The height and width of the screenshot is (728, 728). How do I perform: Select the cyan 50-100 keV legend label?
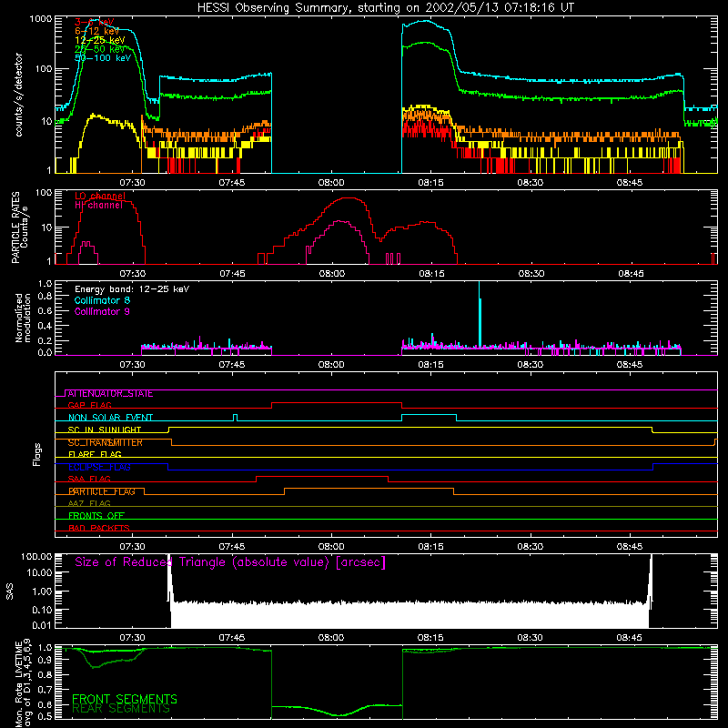coord(103,58)
